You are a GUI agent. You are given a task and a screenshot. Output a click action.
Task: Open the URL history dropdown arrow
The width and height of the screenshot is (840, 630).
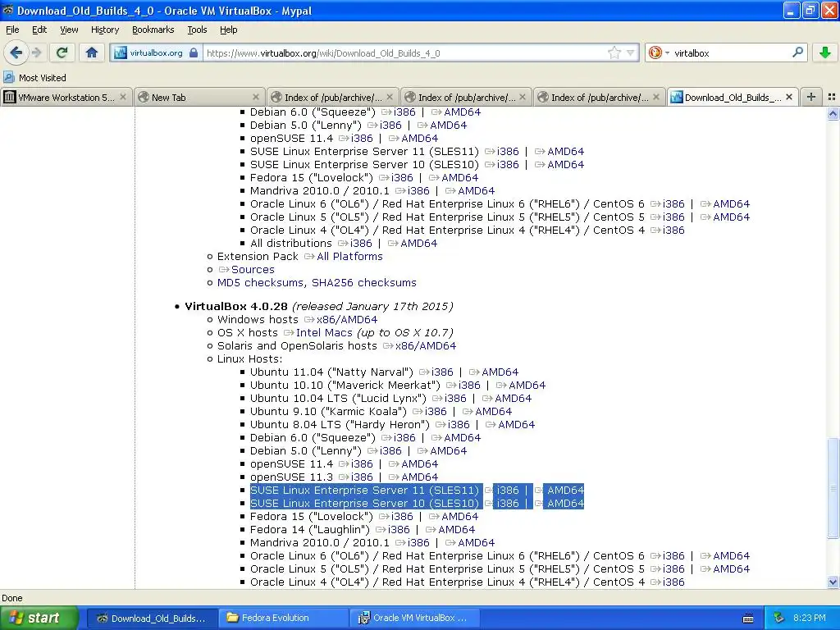(631, 52)
